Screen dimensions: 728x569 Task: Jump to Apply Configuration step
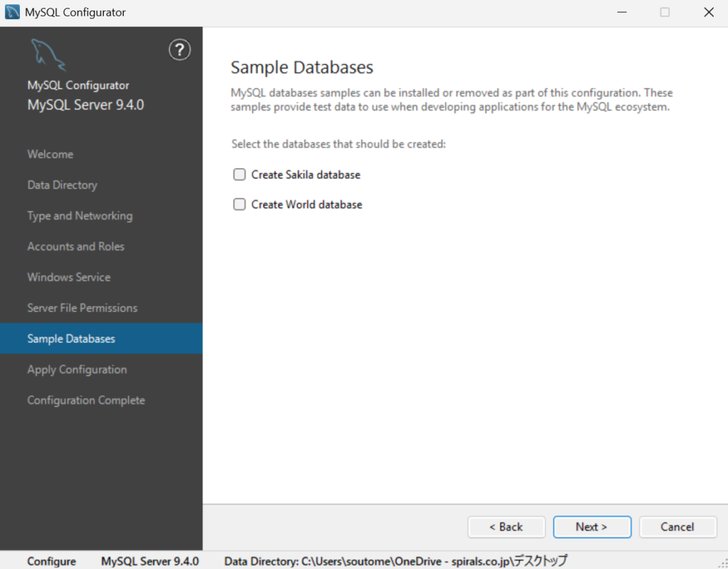point(77,369)
